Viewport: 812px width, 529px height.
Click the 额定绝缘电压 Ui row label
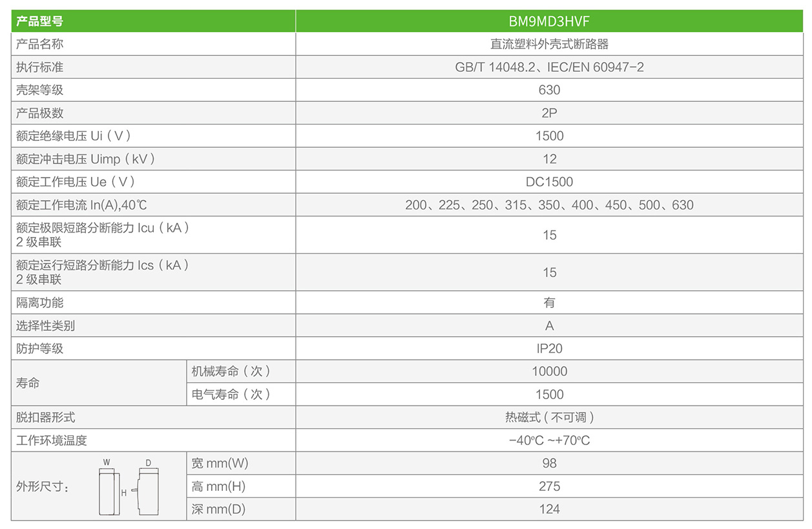tap(74, 136)
